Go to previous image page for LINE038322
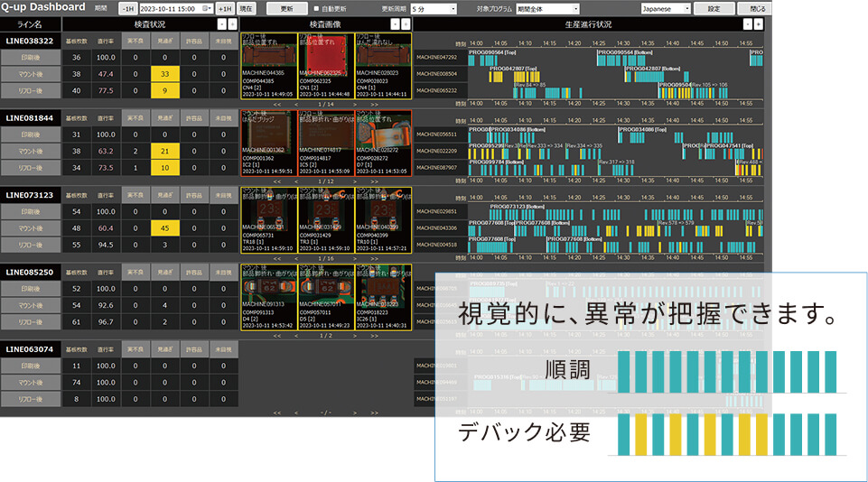The image size is (868, 482). 296,104
